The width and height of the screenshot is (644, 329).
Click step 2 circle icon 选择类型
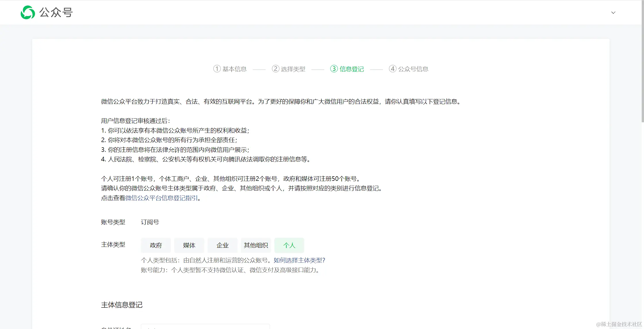[x=275, y=69]
